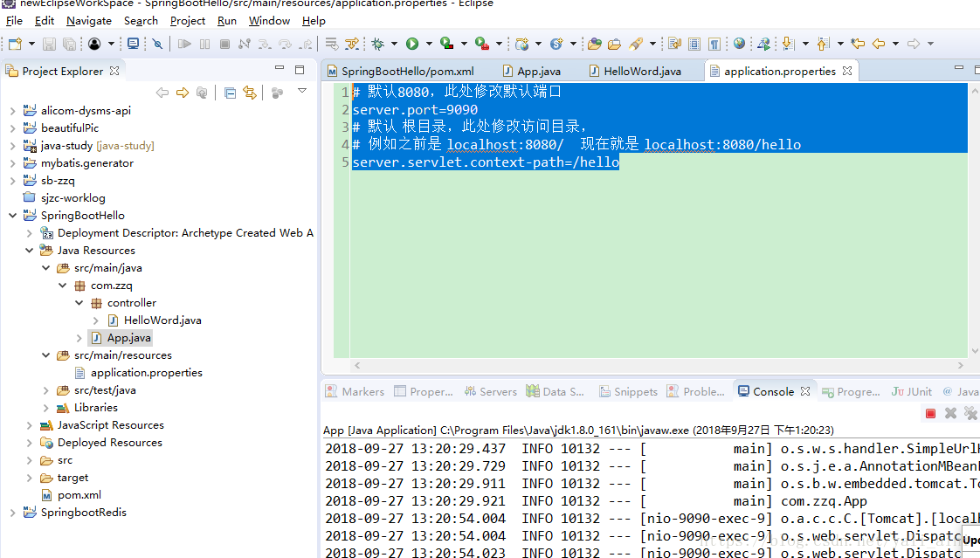
Task: Click the server.port=9090 line in editor
Action: (x=415, y=110)
